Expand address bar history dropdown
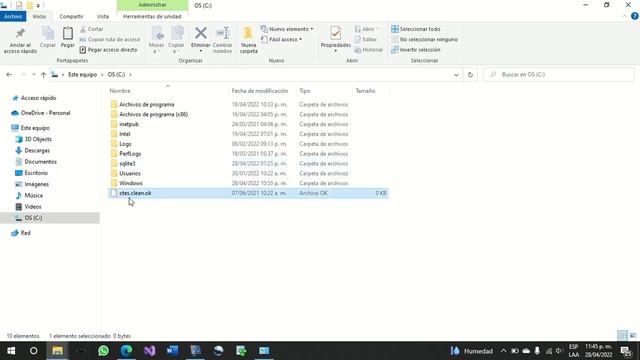Screen dimensions: 640x360 456,75
